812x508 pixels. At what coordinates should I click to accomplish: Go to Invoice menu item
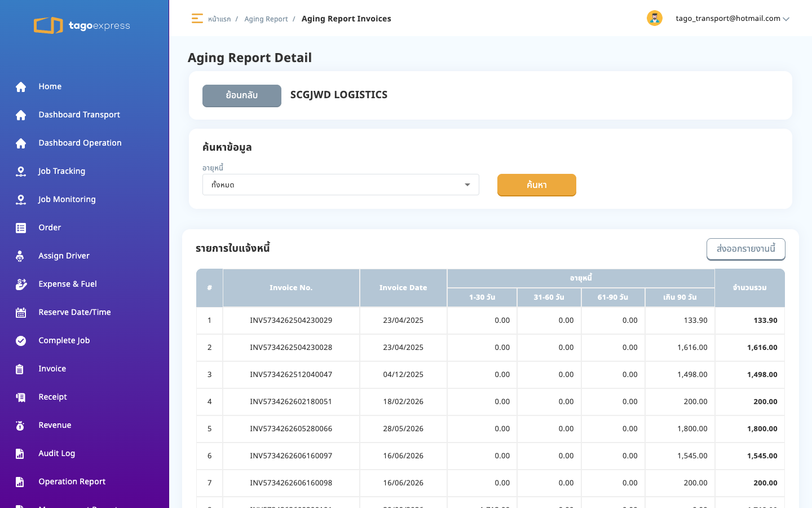(52, 369)
